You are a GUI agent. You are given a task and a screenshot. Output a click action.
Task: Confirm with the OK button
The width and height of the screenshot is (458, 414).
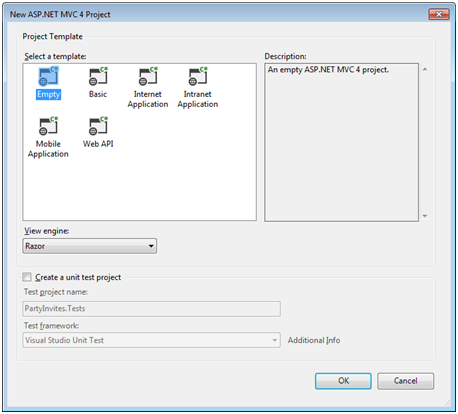point(343,381)
